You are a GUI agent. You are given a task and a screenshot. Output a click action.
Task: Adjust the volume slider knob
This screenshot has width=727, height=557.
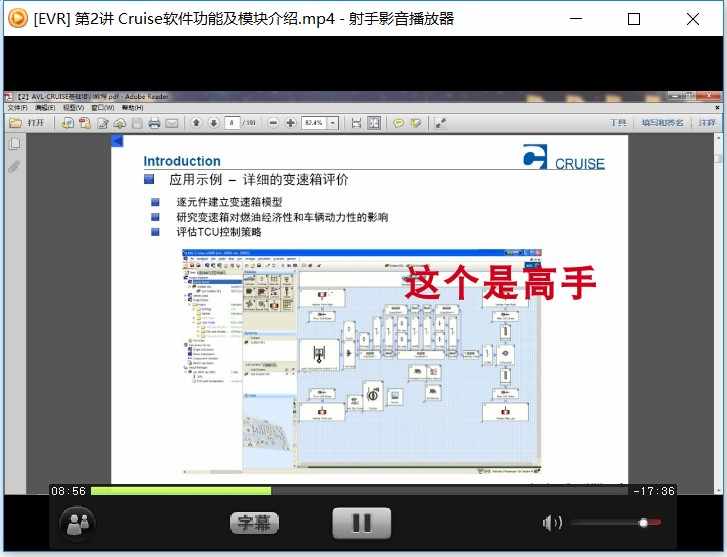[644, 523]
